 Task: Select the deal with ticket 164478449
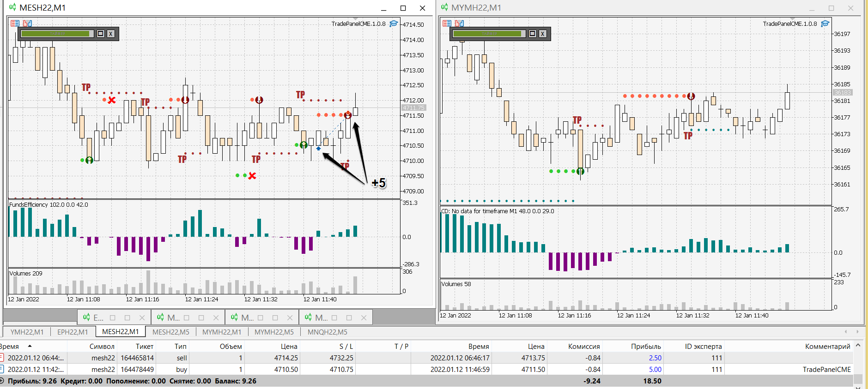coord(425,369)
